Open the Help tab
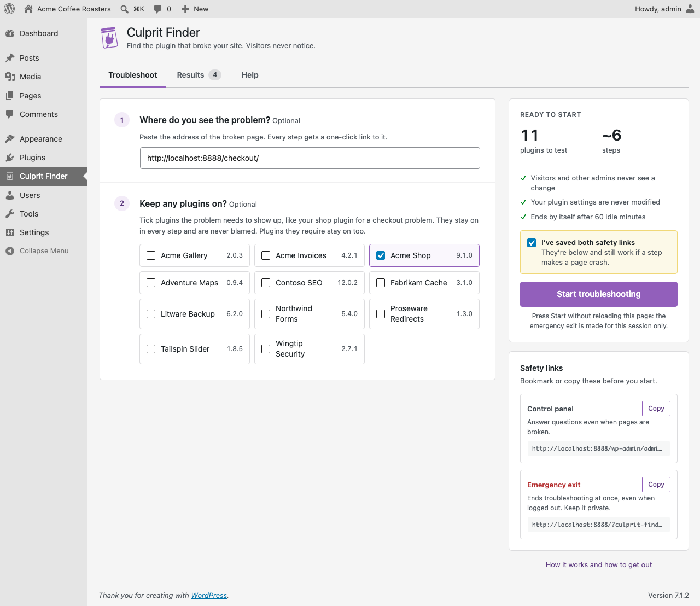This screenshot has height=606, width=700. 250,75
